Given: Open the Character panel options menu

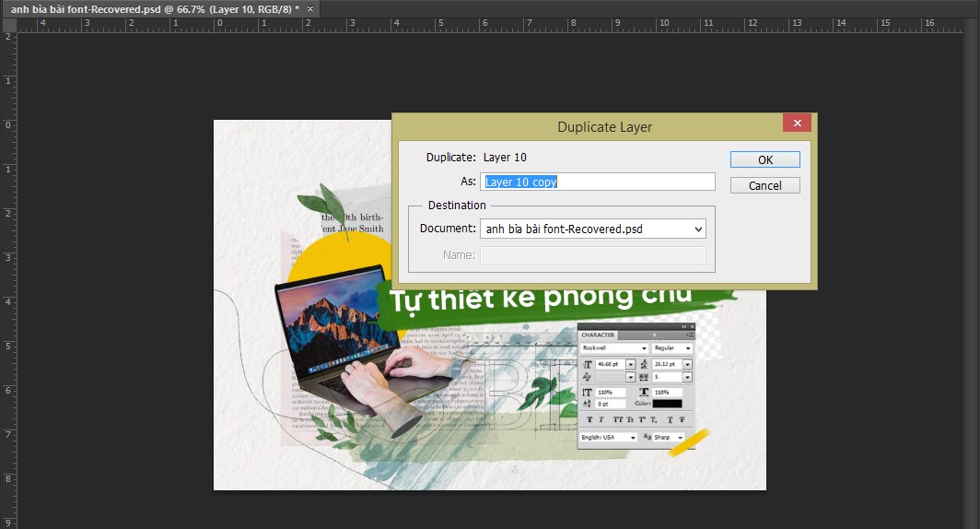Looking at the screenshot, I should pos(689,335).
